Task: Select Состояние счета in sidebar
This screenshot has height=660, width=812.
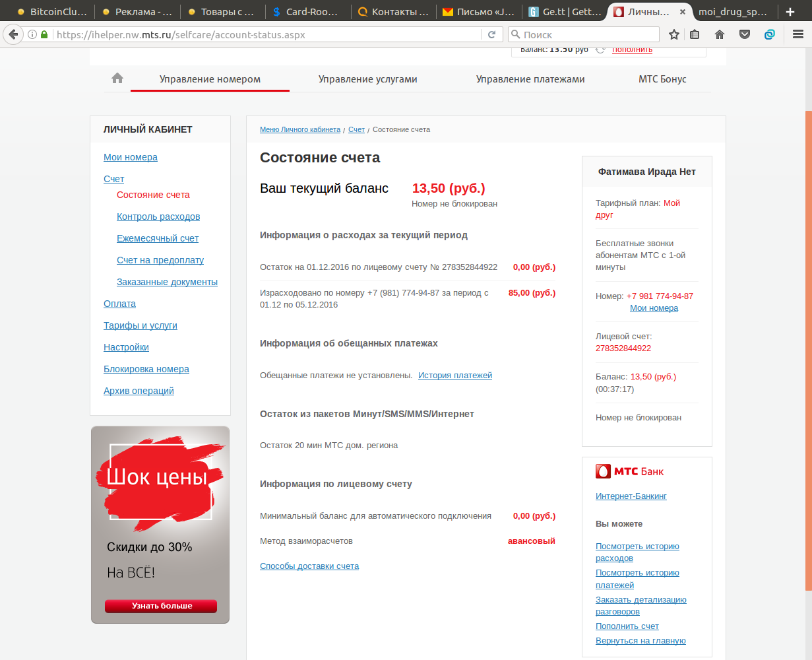Action: tap(153, 195)
